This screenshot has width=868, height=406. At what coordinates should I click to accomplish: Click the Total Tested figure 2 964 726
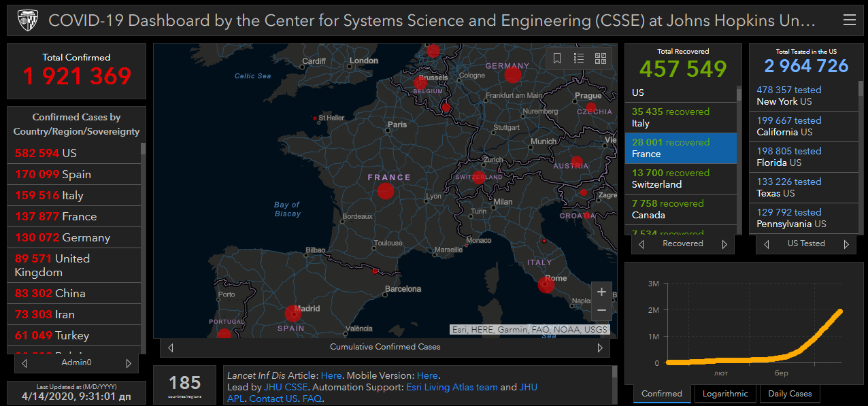coord(806,66)
